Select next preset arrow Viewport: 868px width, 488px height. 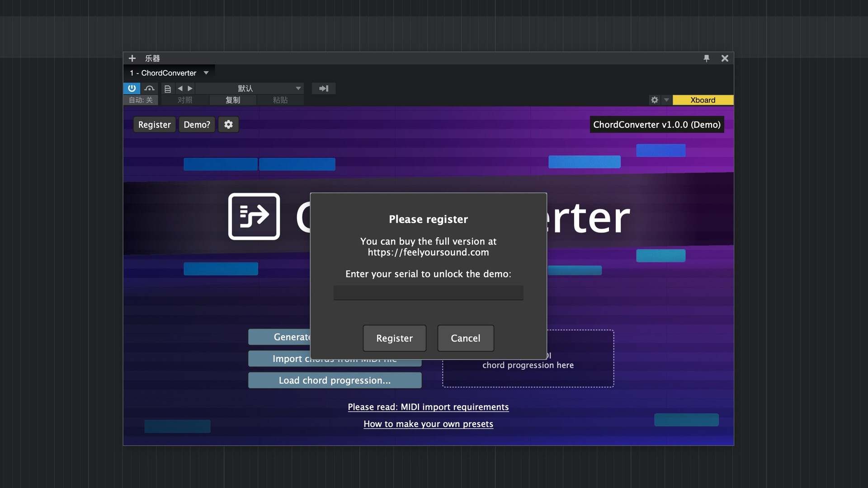[x=190, y=89]
